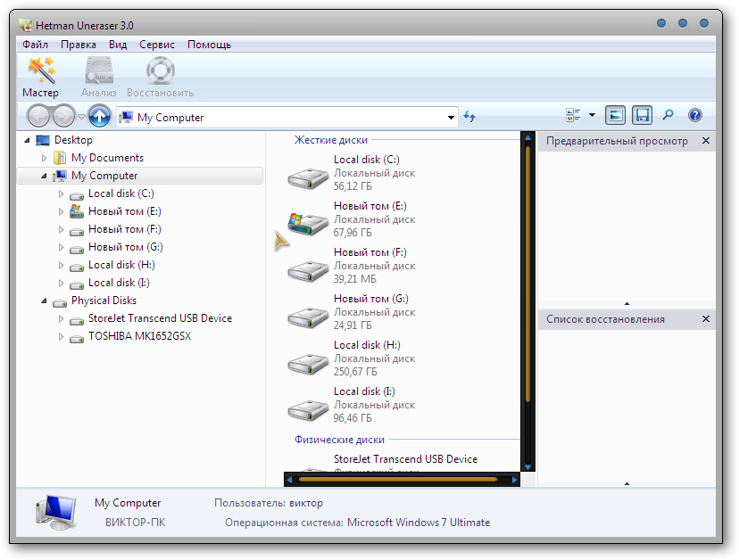The width and height of the screenshot is (739, 560).
Task: Go forward with the right navigation arrow
Action: tap(63, 116)
